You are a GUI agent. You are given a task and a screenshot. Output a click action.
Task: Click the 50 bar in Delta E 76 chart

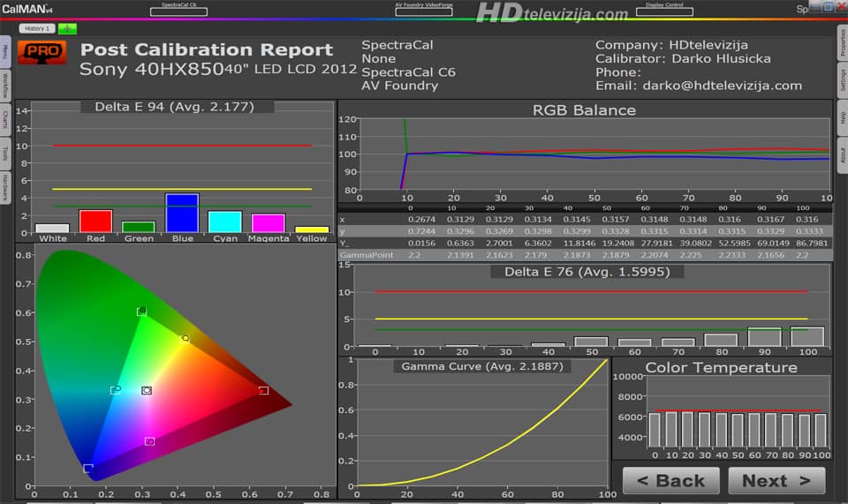pyautogui.click(x=591, y=342)
